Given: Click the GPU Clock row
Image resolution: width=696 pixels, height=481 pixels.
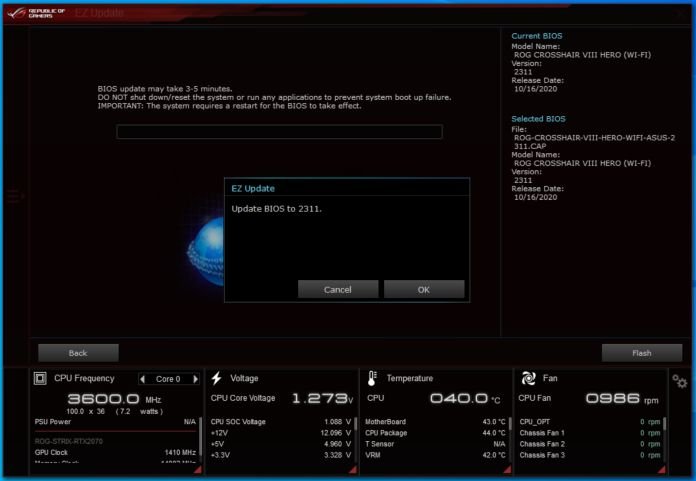Looking at the screenshot, I should (x=115, y=452).
